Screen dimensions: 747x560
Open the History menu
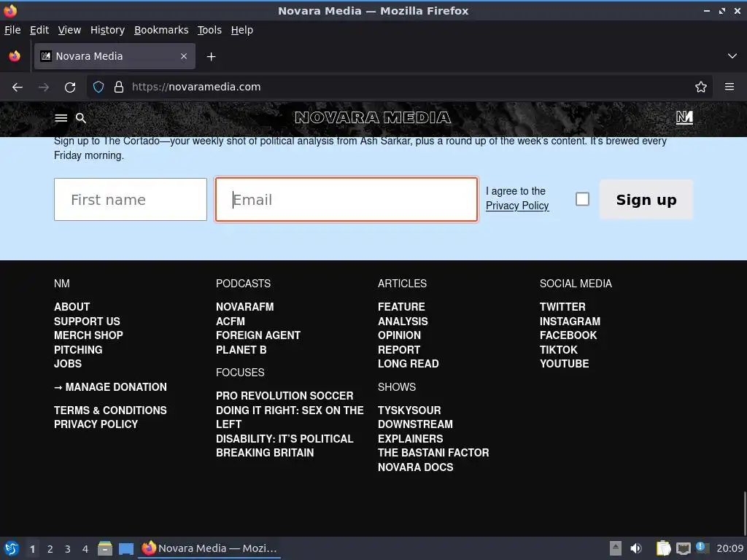point(107,30)
